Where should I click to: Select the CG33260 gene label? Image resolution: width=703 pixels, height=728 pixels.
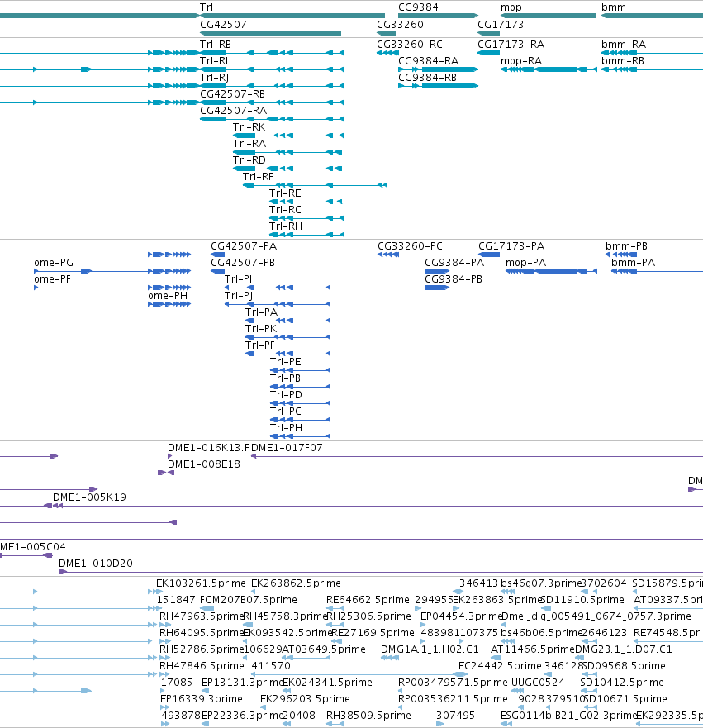coord(400,25)
